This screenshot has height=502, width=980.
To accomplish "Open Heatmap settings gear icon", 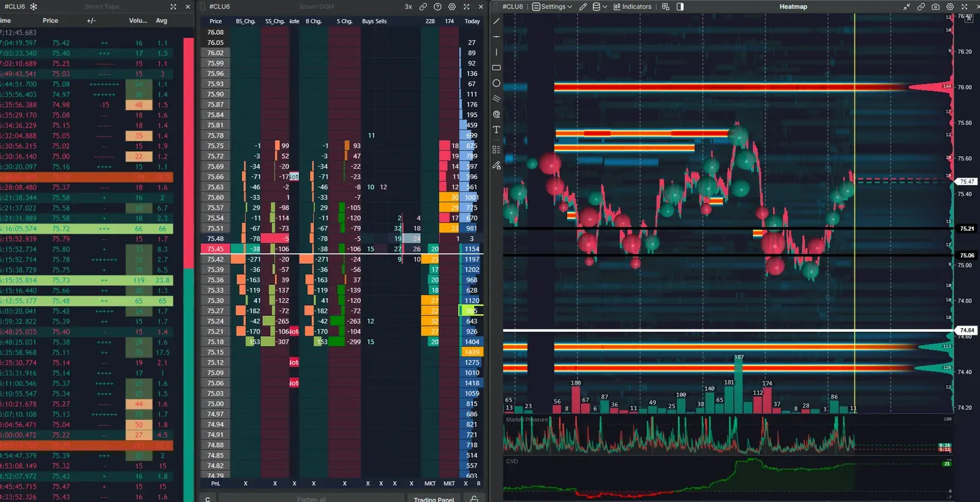I will (950, 7).
